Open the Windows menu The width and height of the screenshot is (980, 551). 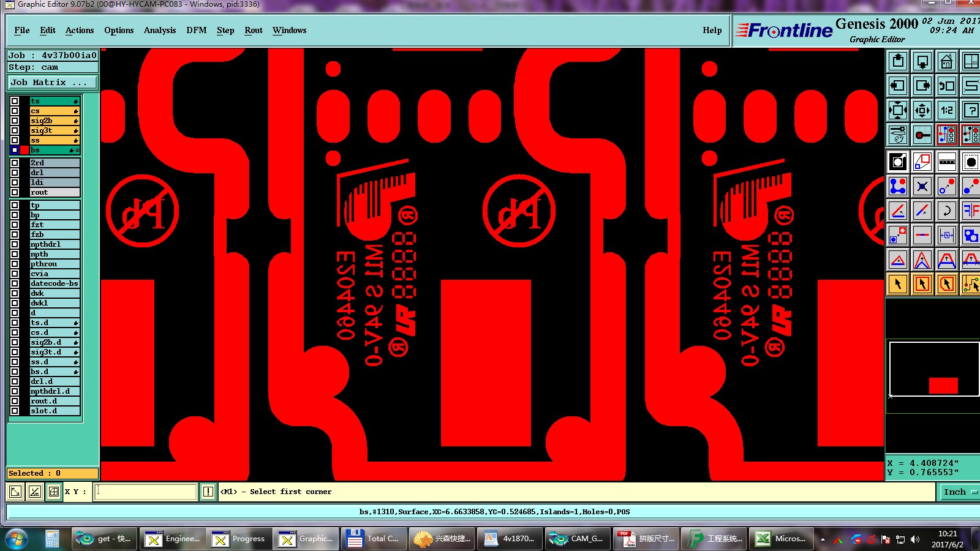(290, 30)
